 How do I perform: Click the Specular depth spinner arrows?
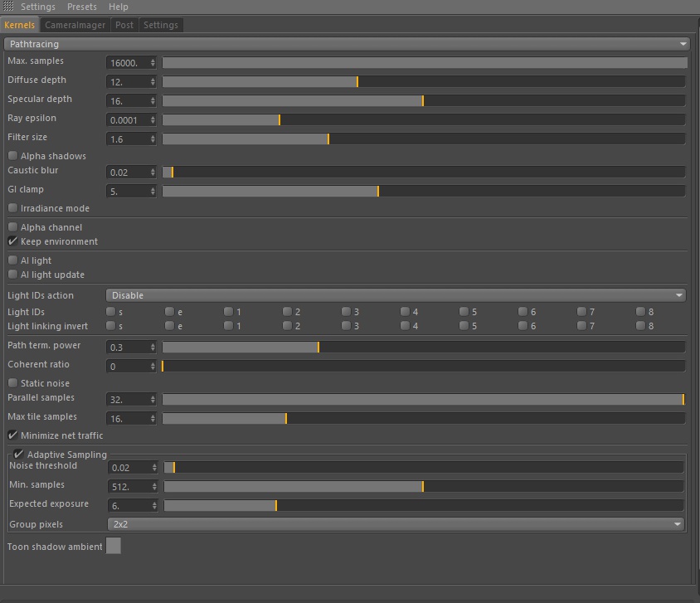pos(153,101)
